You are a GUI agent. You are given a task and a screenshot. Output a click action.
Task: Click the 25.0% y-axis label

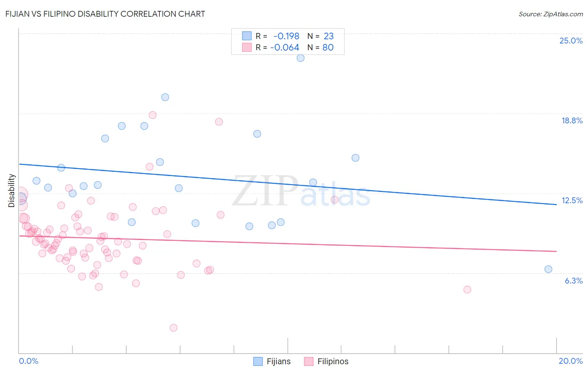(x=571, y=41)
